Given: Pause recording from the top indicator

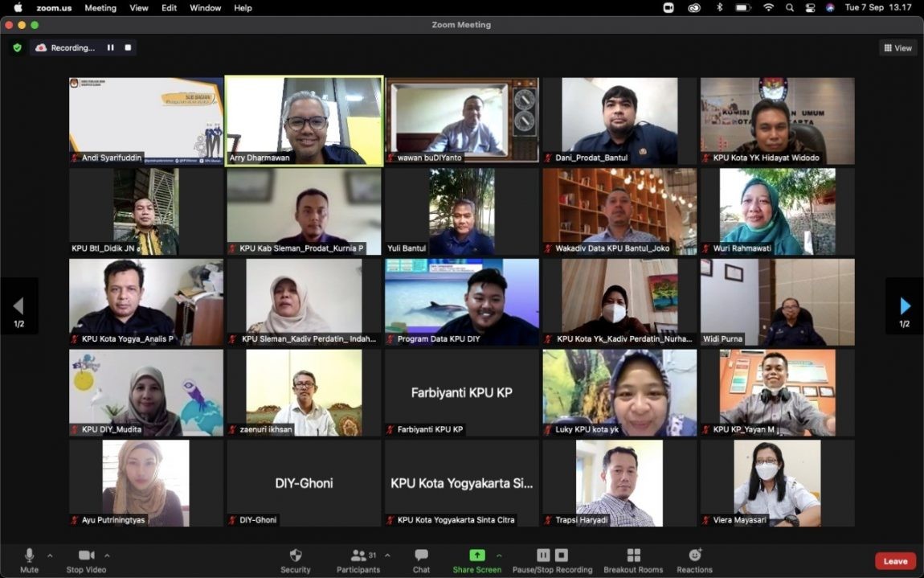Looking at the screenshot, I should pyautogui.click(x=111, y=48).
